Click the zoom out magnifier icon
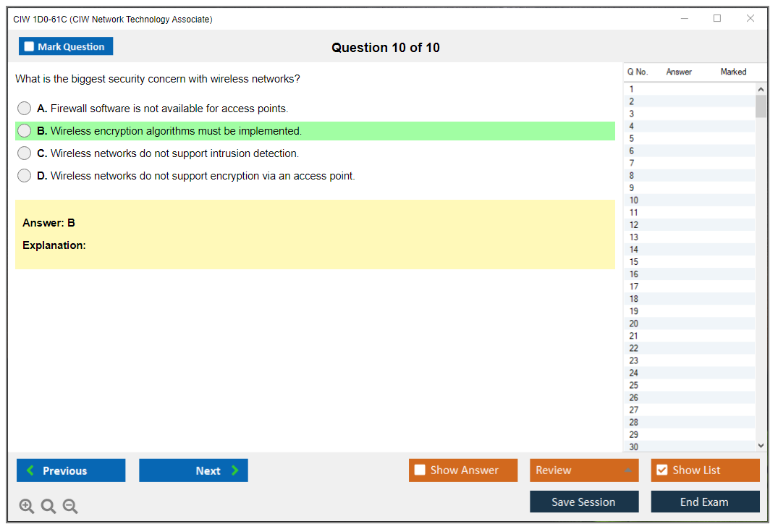 click(x=70, y=507)
